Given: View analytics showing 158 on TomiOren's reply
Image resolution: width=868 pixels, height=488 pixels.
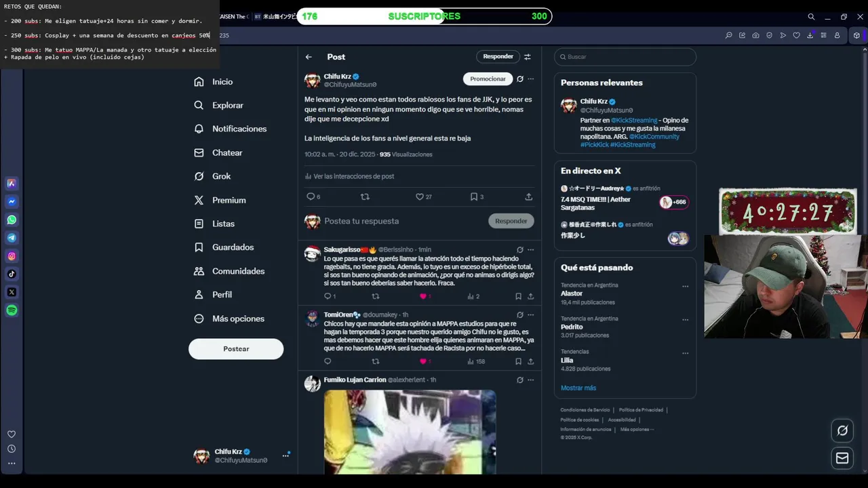Looking at the screenshot, I should coord(476,361).
